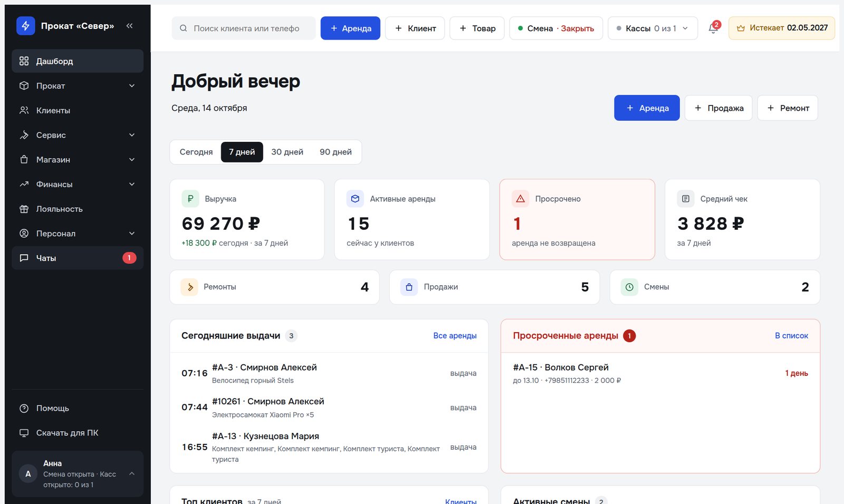The width and height of the screenshot is (844, 504).
Task: Click the Лояльность gift icon
Action: [x=24, y=209]
